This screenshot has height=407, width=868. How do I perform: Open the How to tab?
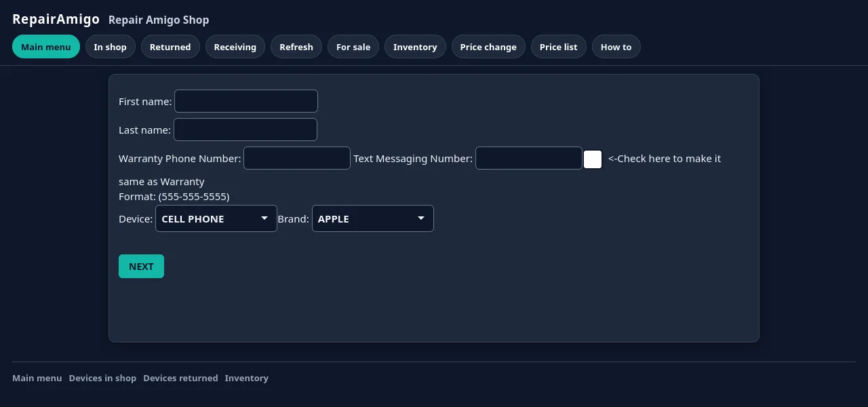point(616,47)
